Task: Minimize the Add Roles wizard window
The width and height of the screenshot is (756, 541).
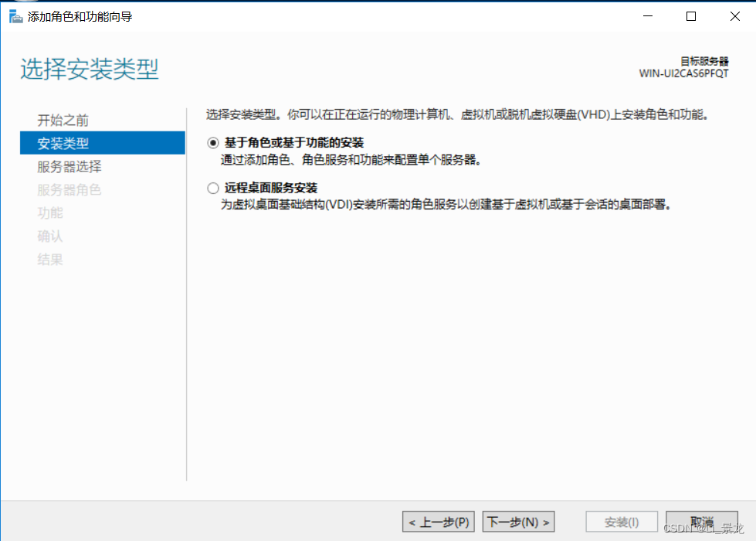Action: coord(648,16)
